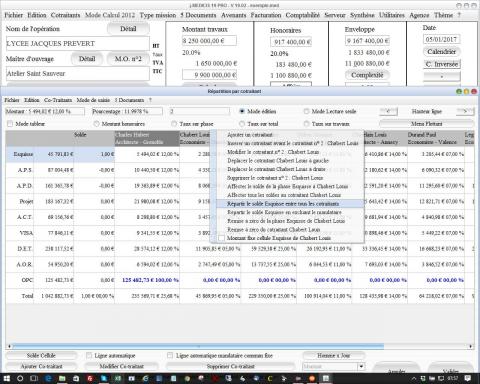Click the Montant travaux HT field 8 250 000,00 €
The width and height of the screenshot is (480, 384).
pyautogui.click(x=209, y=41)
